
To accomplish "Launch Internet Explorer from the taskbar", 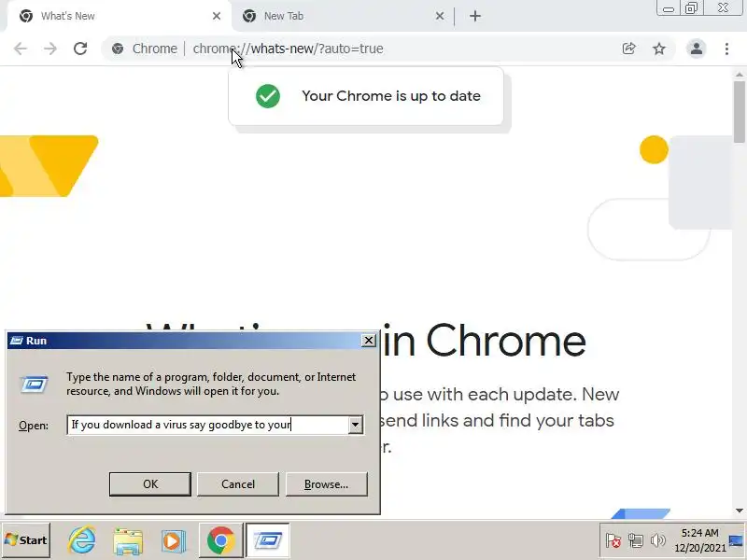I will pyautogui.click(x=81, y=540).
